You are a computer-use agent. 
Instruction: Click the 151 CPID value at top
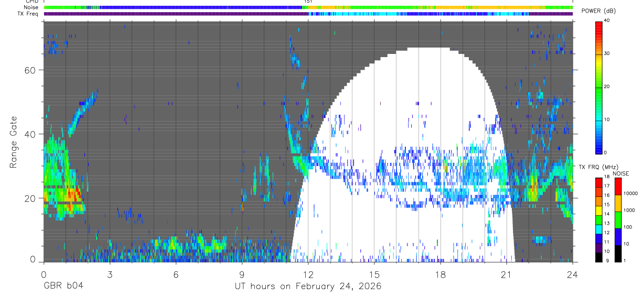tap(308, 2)
